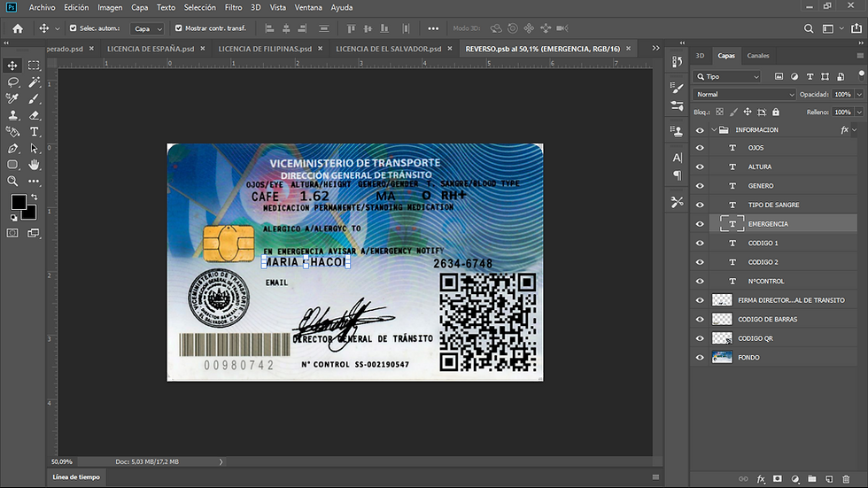868x488 pixels.
Task: Filter layers by type layers (T icon)
Action: [810, 76]
